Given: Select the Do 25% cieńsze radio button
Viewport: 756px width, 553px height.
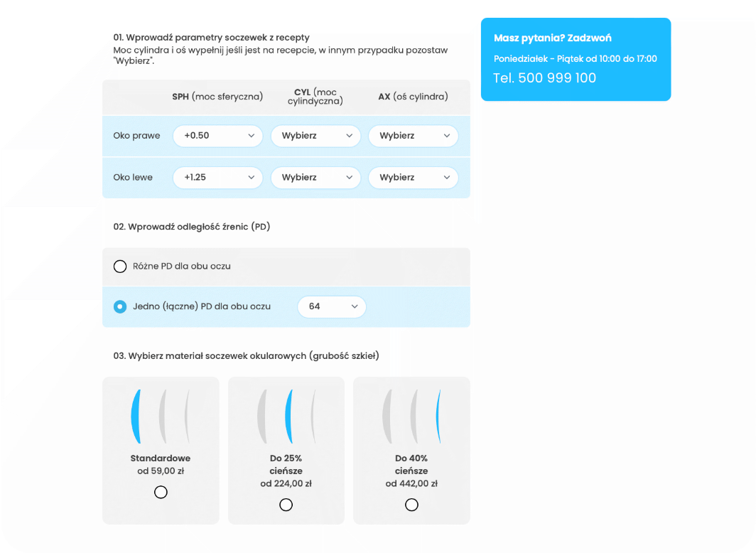Looking at the screenshot, I should [286, 505].
